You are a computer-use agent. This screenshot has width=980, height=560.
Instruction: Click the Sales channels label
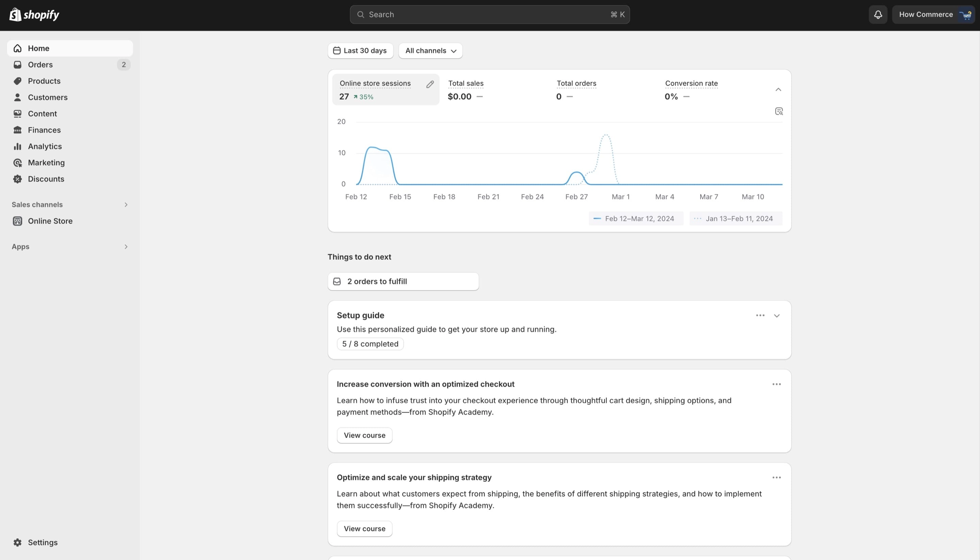pyautogui.click(x=37, y=205)
